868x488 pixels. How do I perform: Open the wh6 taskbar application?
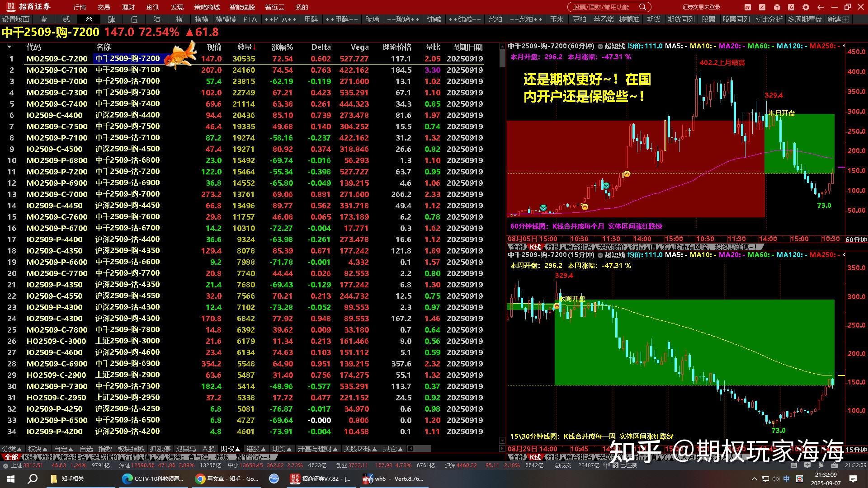(393, 479)
